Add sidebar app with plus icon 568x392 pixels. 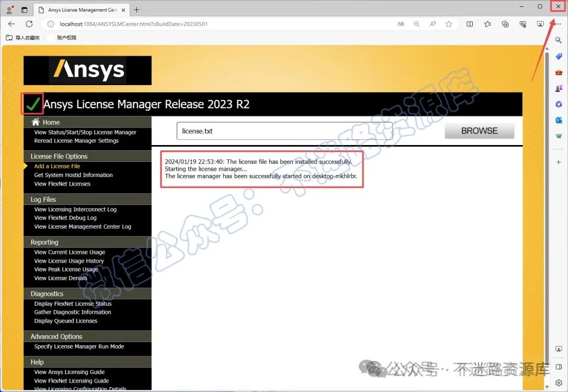[559, 162]
